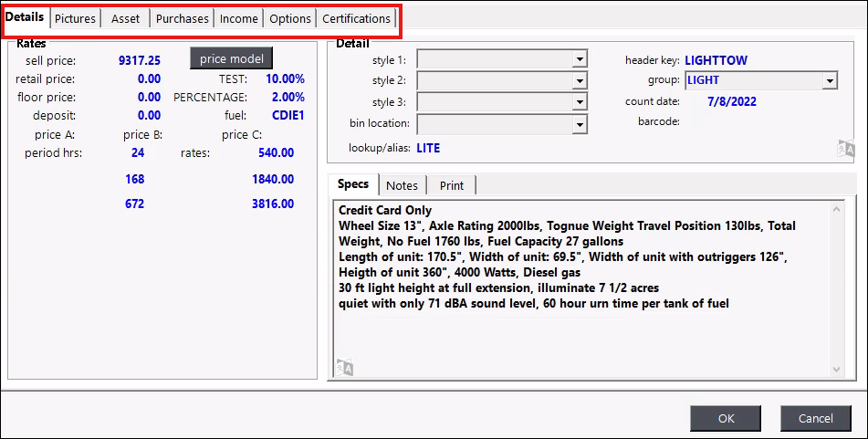The image size is (868, 439).
Task: Switch to the Pictures tab
Action: coord(75,18)
